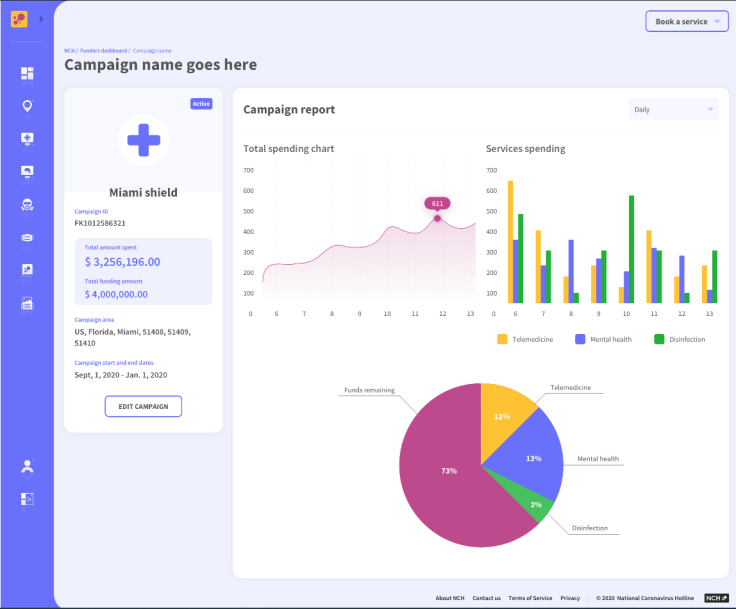This screenshot has width=736, height=609.
Task: Click the Sept, 1, 2020 date range
Action: click(121, 375)
